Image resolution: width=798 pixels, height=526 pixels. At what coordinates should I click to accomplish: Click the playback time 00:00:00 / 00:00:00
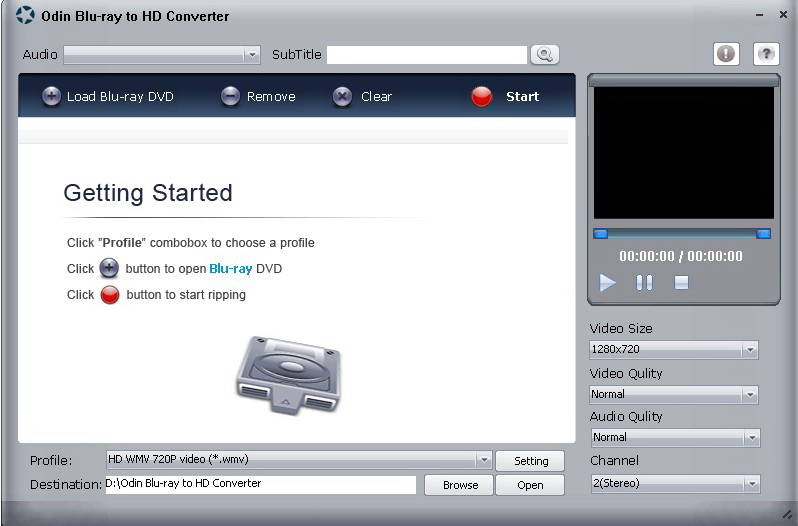pos(681,256)
